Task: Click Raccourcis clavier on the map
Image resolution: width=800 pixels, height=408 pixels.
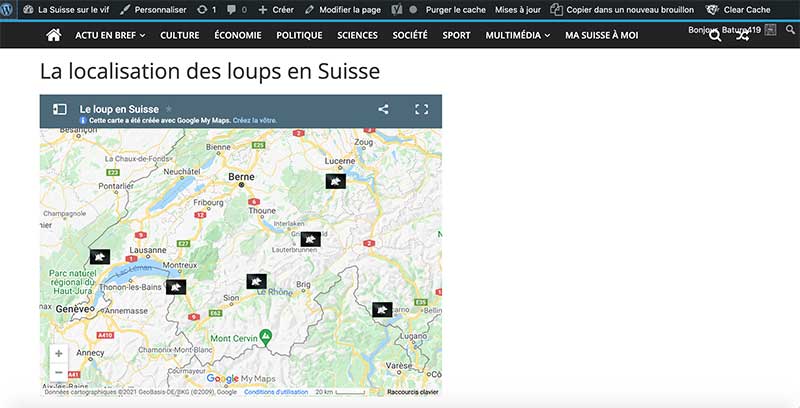Action: pyautogui.click(x=413, y=392)
